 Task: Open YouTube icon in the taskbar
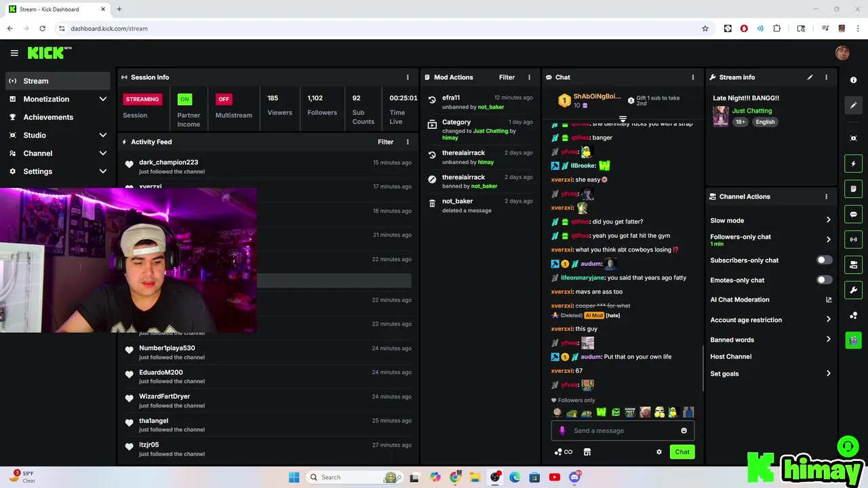tap(555, 477)
